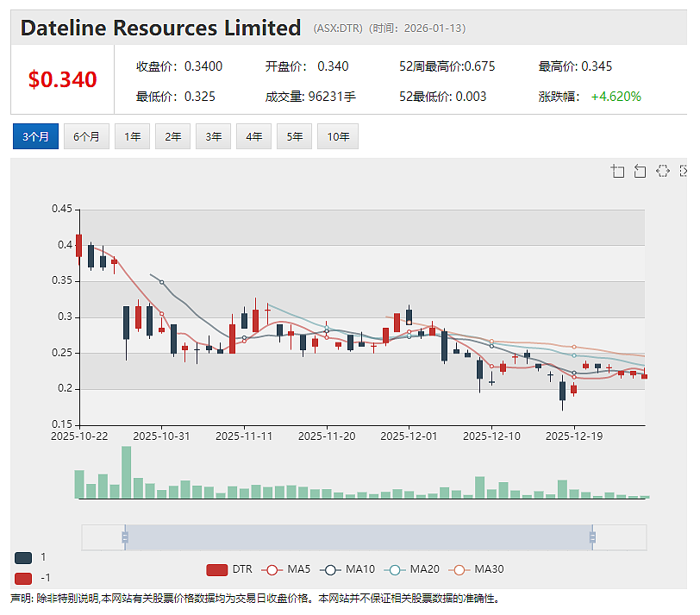Click the 成交量: 96231手 text
Screen dimensions: 700x615
click(x=310, y=97)
